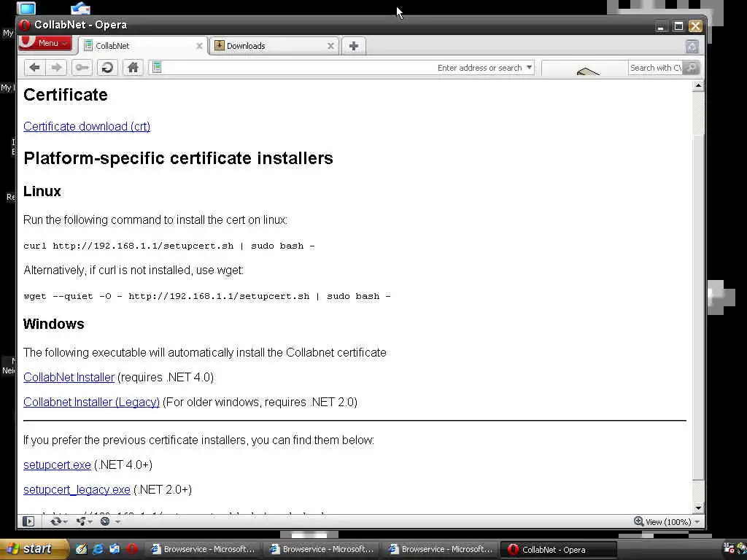Viewport: 747px width, 560px height.
Task: Select CollabNet - Opera taskbar button
Action: pos(560,550)
